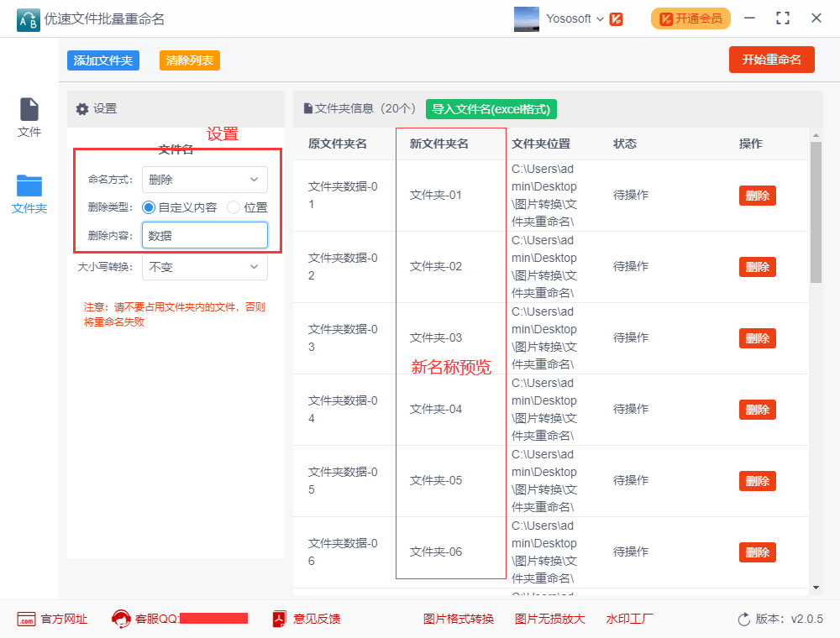Click the File icon in sidebar
The width and height of the screenshot is (840, 638).
click(x=29, y=110)
